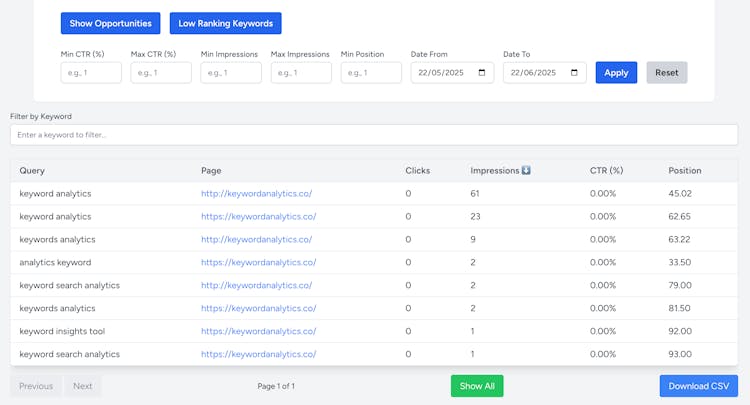Select the Min Position input box
Image resolution: width=750 pixels, height=405 pixels.
pos(371,73)
